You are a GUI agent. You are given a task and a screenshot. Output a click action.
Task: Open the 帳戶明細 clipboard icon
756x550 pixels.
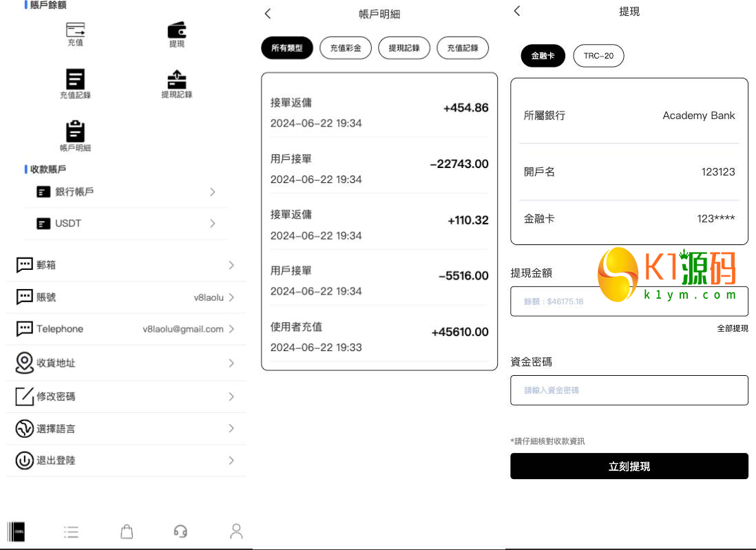coord(75,131)
